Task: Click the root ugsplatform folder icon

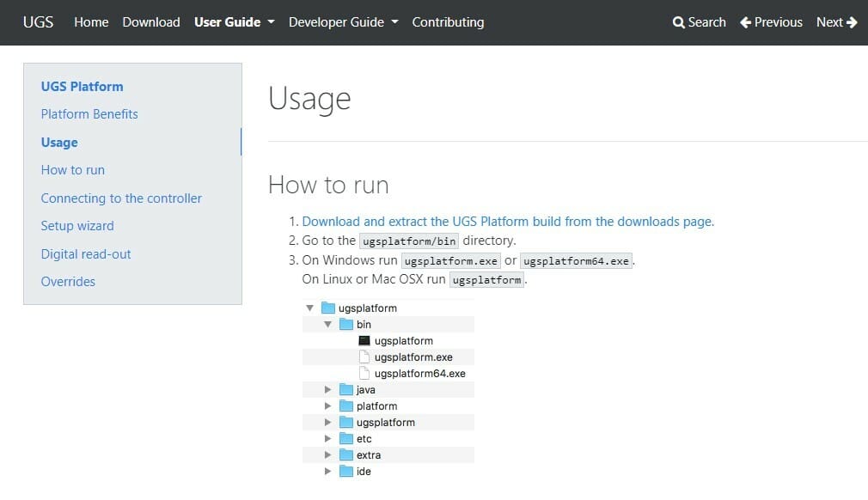Action: click(328, 308)
